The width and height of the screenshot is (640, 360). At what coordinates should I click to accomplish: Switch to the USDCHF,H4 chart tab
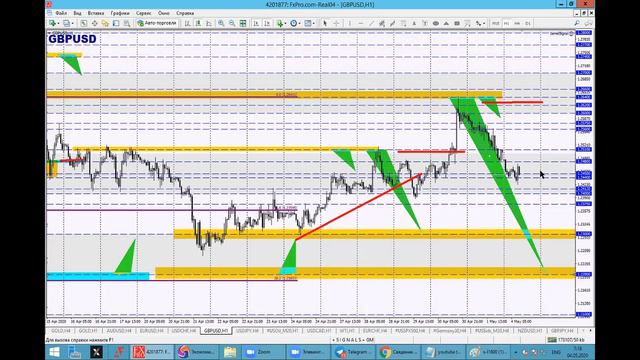184,331
